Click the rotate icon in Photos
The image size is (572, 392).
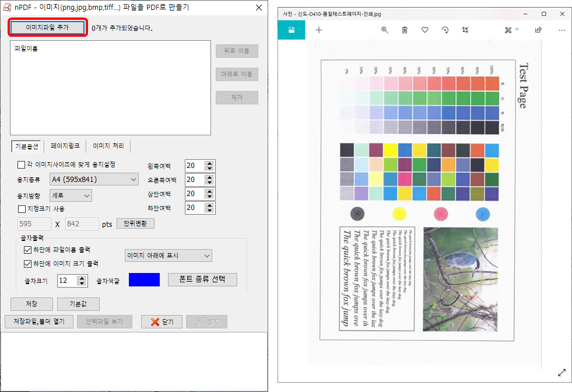445,30
